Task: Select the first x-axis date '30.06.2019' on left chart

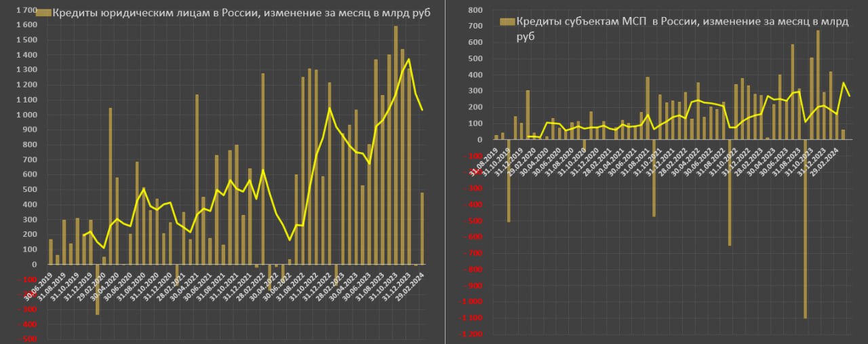Action: (39, 286)
